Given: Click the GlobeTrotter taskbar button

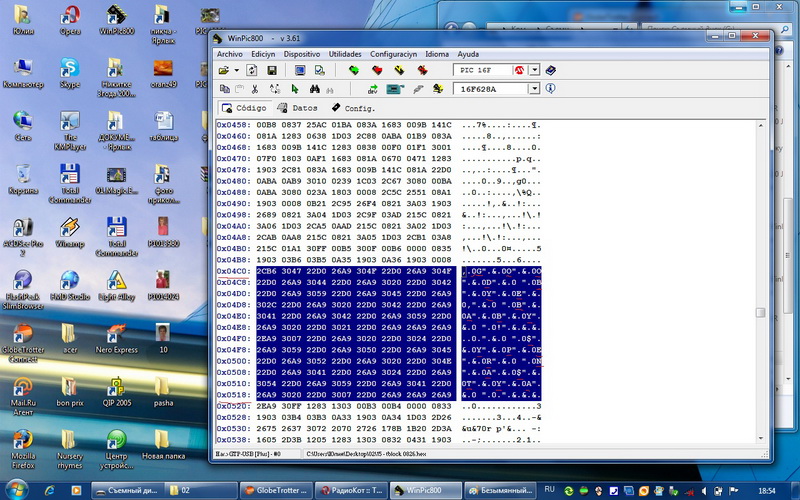Looking at the screenshot, I should pyautogui.click(x=276, y=490).
